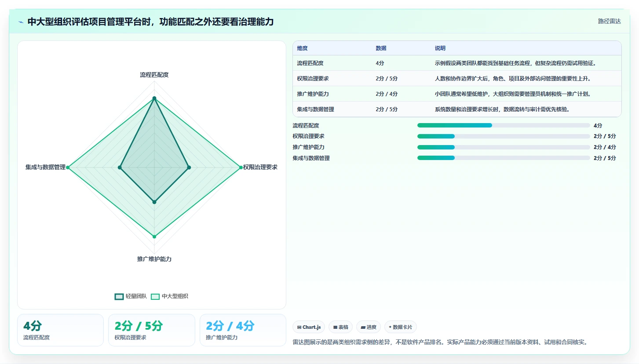This screenshot has height=364, width=639.
Task: Click the 进度 chip icon
Action: 363,327
